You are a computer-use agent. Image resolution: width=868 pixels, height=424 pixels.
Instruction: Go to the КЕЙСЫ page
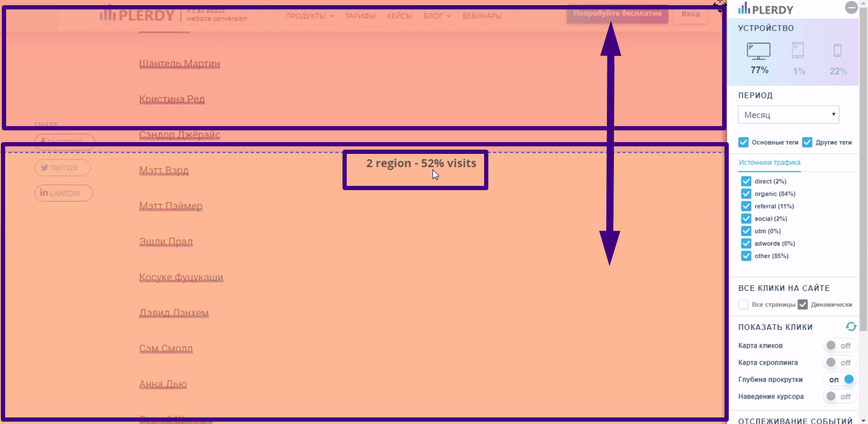tap(399, 16)
